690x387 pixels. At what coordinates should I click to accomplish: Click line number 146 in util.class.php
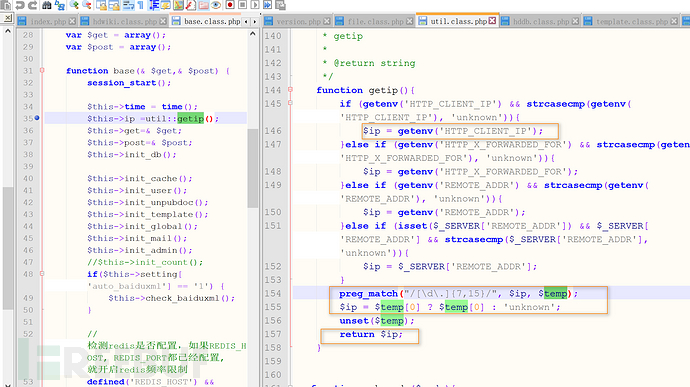point(273,131)
